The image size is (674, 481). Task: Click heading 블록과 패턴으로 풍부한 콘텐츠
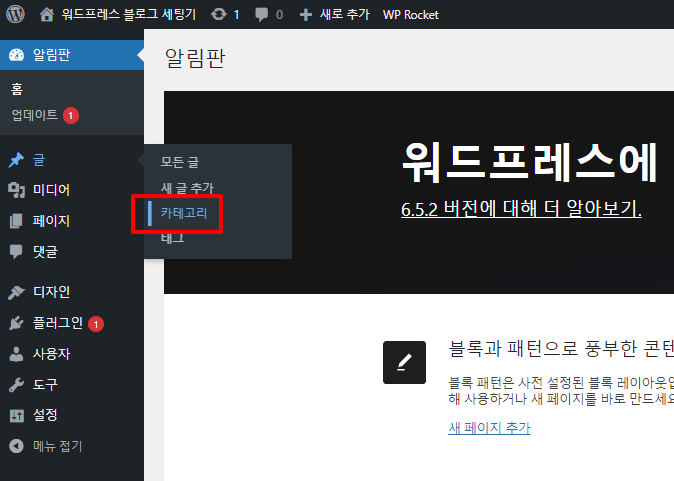[561, 349]
